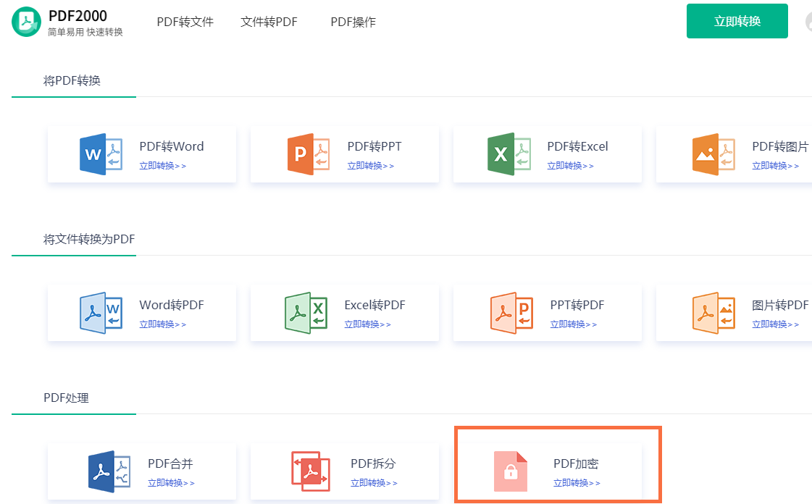Click 立即转换>> under PDF转Excel
This screenshot has height=504, width=812.
(x=570, y=166)
